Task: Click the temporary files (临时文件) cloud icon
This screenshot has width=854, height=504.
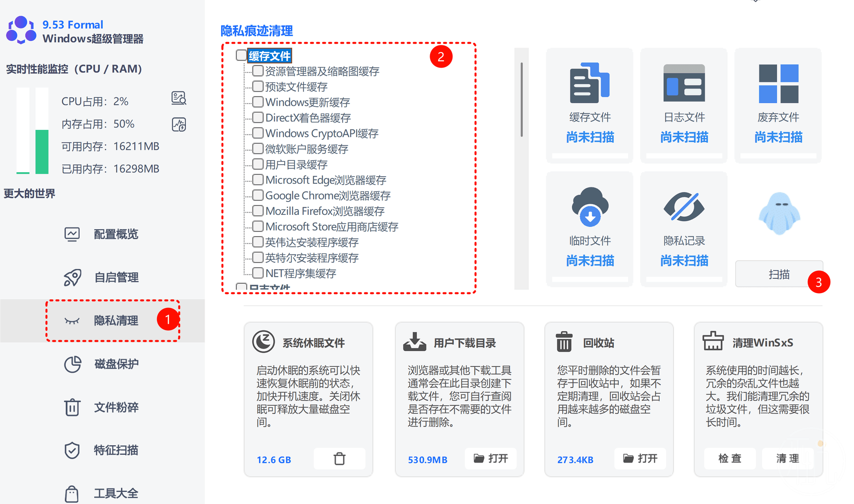Action: click(x=589, y=206)
